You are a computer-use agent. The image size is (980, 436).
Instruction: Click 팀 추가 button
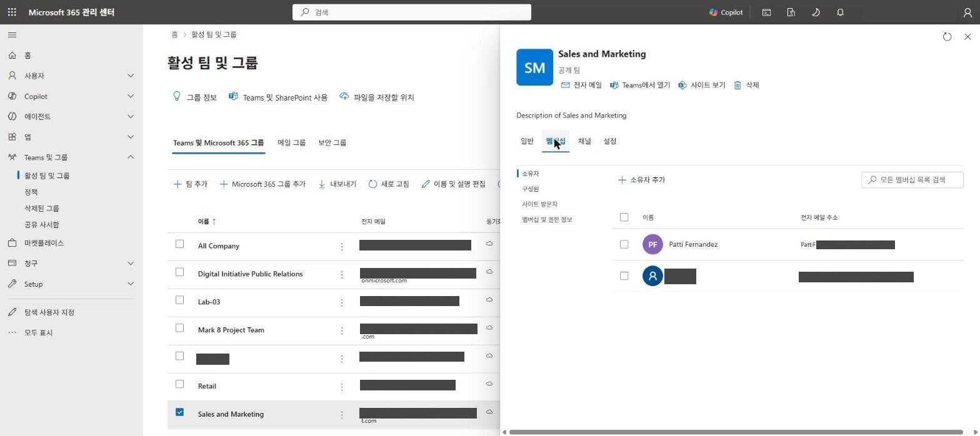tap(190, 184)
